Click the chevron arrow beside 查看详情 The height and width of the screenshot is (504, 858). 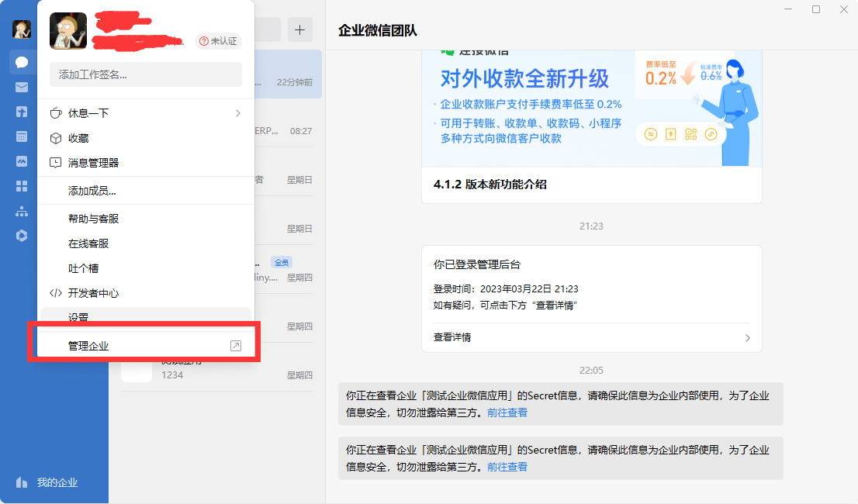(x=748, y=338)
